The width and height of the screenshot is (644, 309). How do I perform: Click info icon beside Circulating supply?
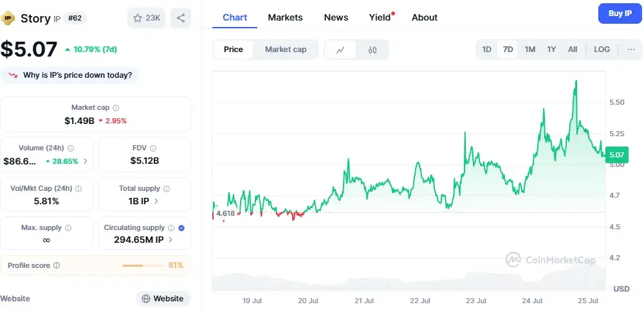[x=171, y=228]
